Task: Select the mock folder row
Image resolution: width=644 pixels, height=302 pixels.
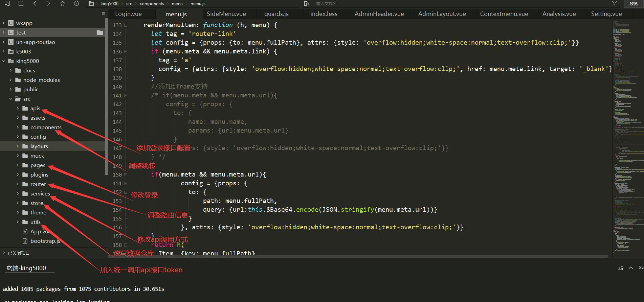Action: pyautogui.click(x=53, y=156)
